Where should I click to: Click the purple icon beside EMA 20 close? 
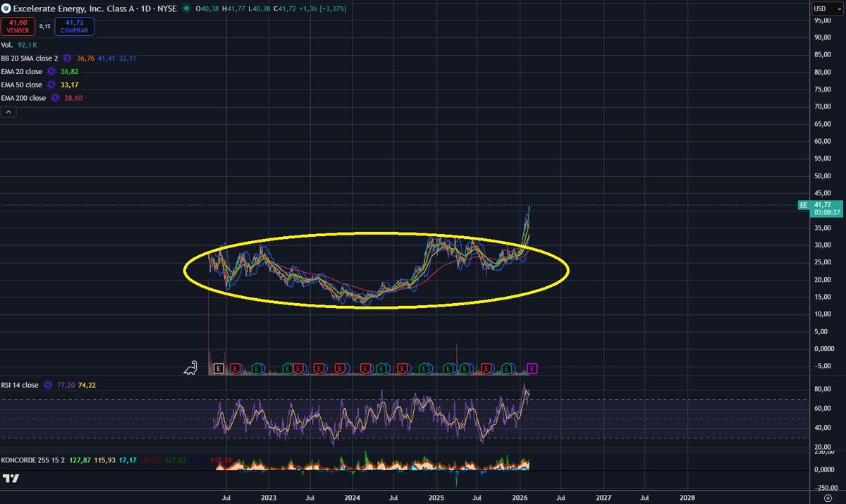click(50, 71)
